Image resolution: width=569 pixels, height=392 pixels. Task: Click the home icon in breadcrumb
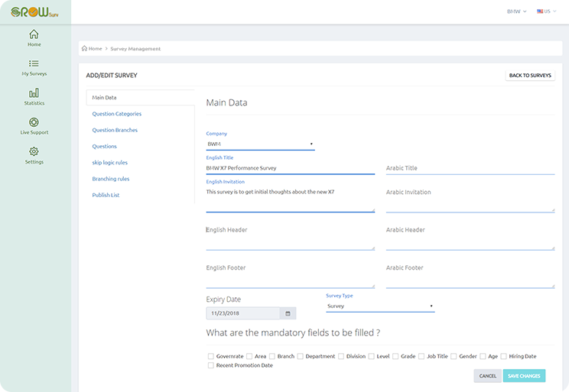tap(83, 49)
